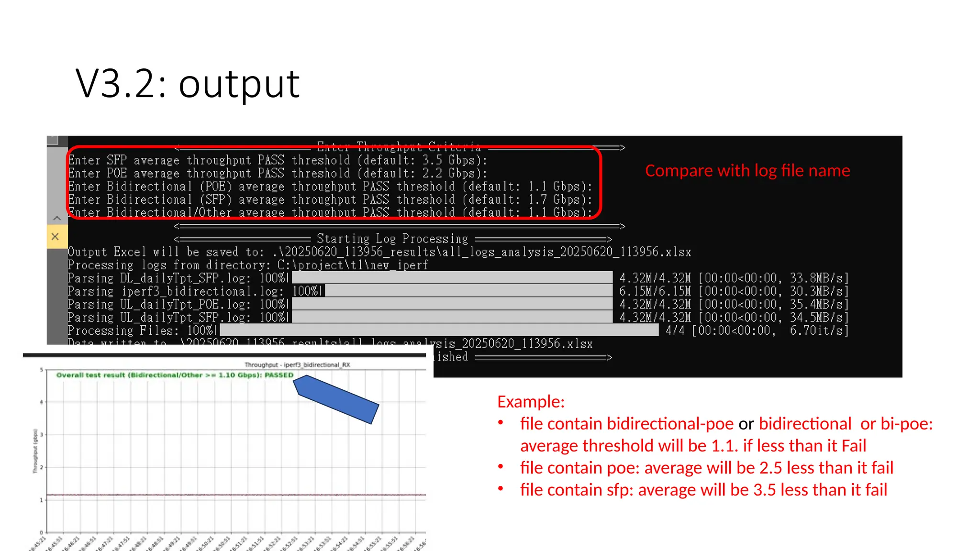Screen dimensions: 980x551
Task: Click the Processing Files progress bar
Action: [x=439, y=330]
